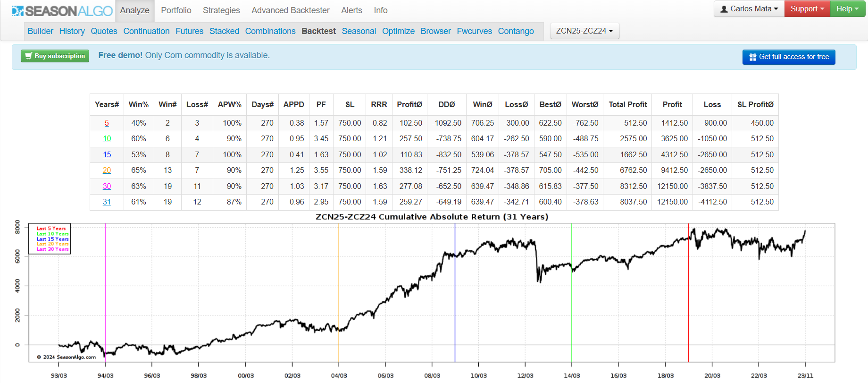Open the Stacked view
Screen dimensions: 868x383
[x=224, y=31]
